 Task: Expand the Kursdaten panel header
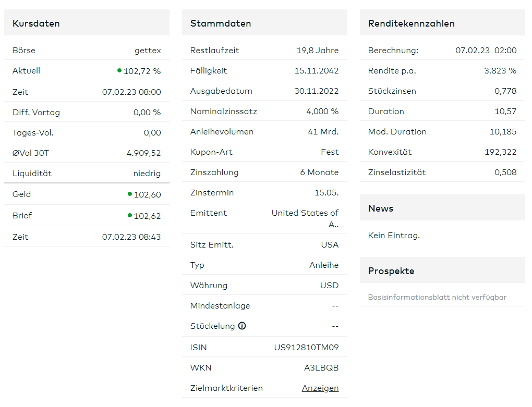pos(37,23)
